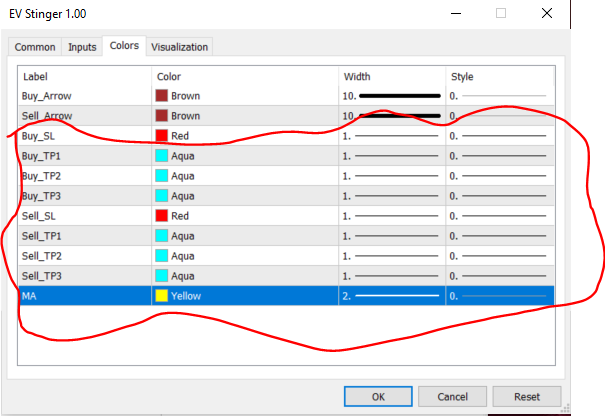The image size is (605, 416).
Task: Click the Buy_Arrow brown color swatch
Action: click(x=162, y=96)
